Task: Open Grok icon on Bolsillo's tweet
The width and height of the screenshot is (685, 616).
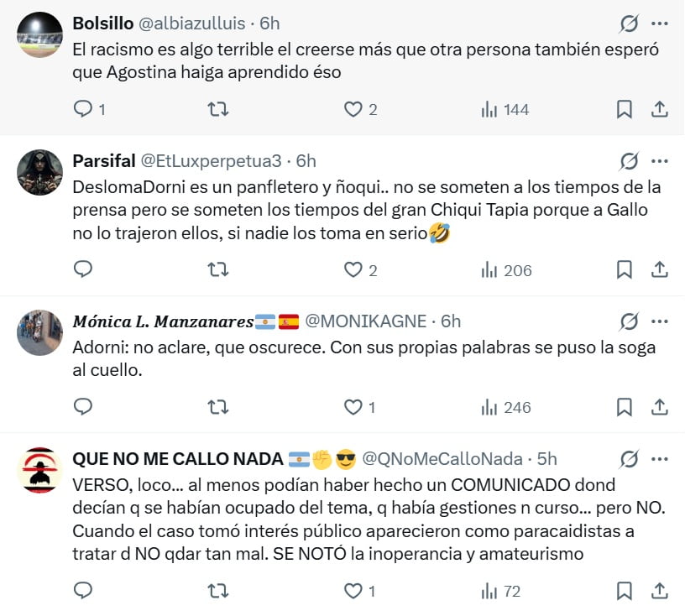Action: pos(629,23)
